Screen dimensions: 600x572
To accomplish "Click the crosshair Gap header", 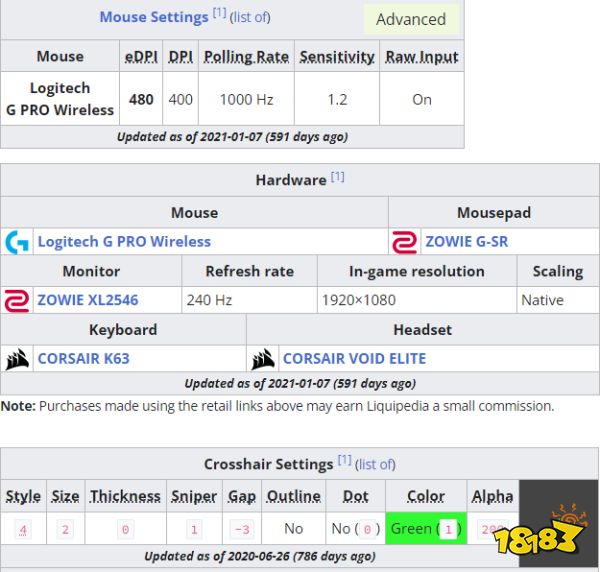I will [x=242, y=496].
